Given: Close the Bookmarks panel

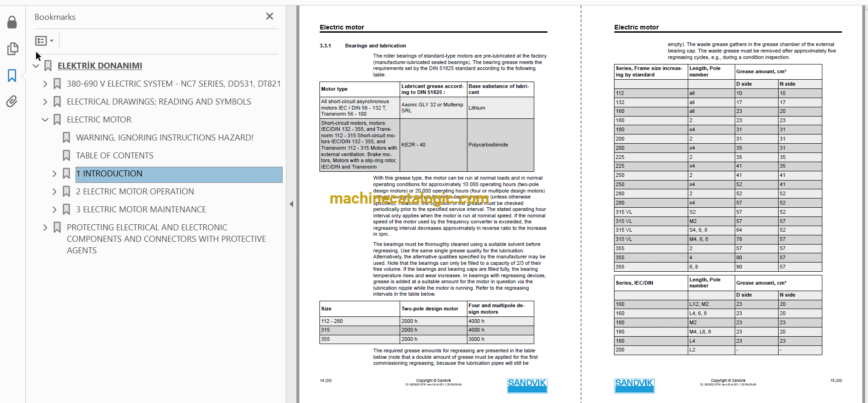Looking at the screenshot, I should [x=270, y=16].
